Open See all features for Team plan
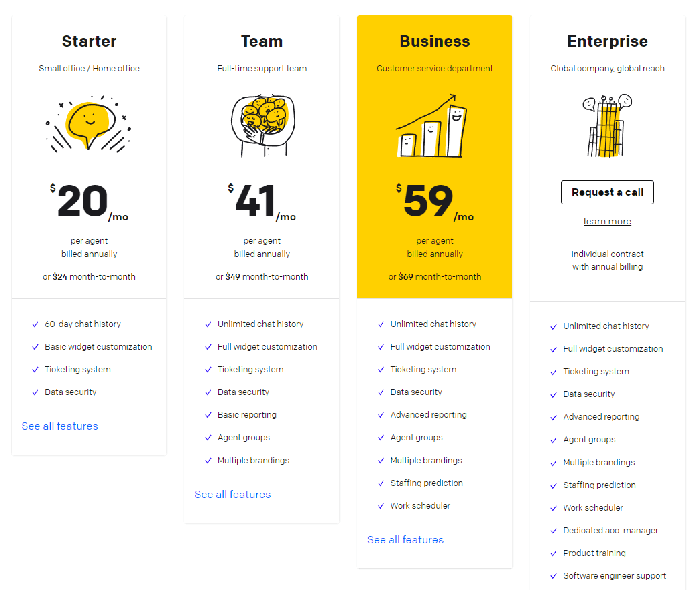This screenshot has width=700, height=590. click(x=232, y=495)
